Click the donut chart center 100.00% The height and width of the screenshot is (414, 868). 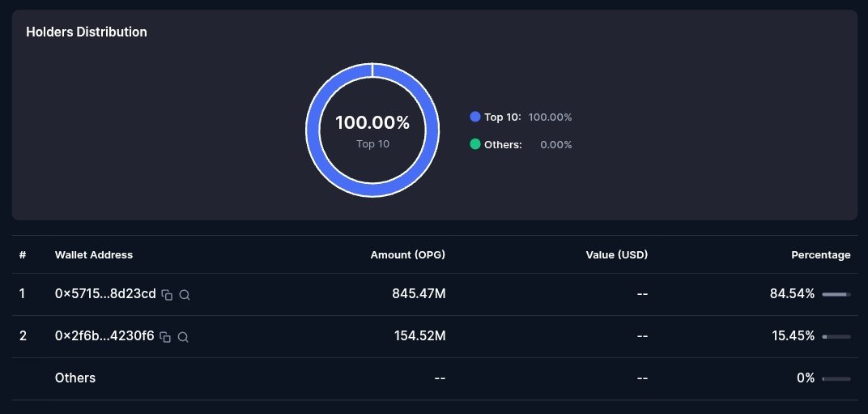click(x=372, y=122)
